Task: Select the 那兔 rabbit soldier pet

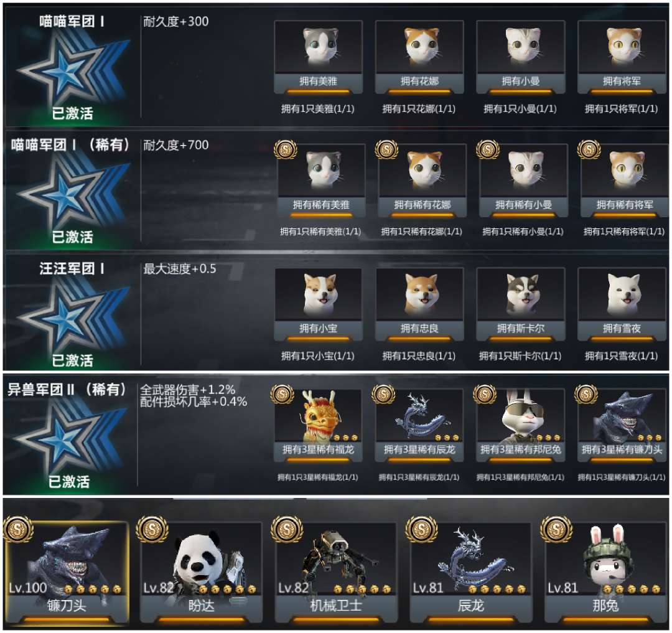Action: [605, 572]
